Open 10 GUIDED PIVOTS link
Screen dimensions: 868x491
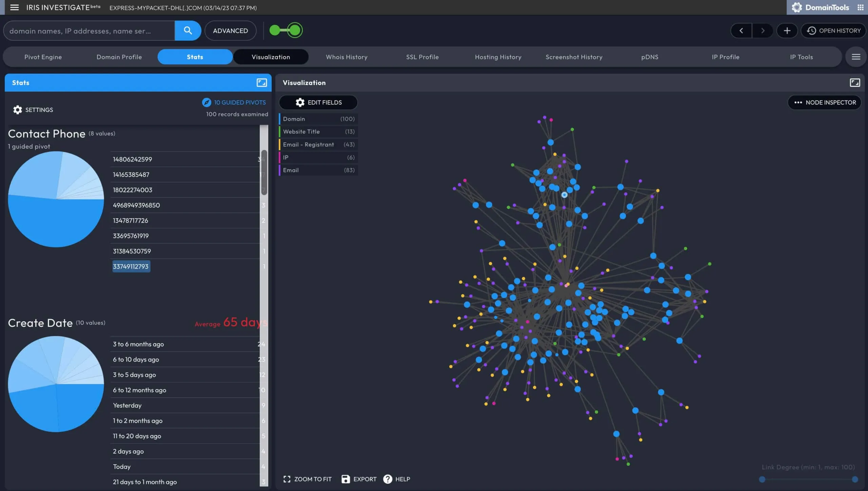(x=240, y=102)
